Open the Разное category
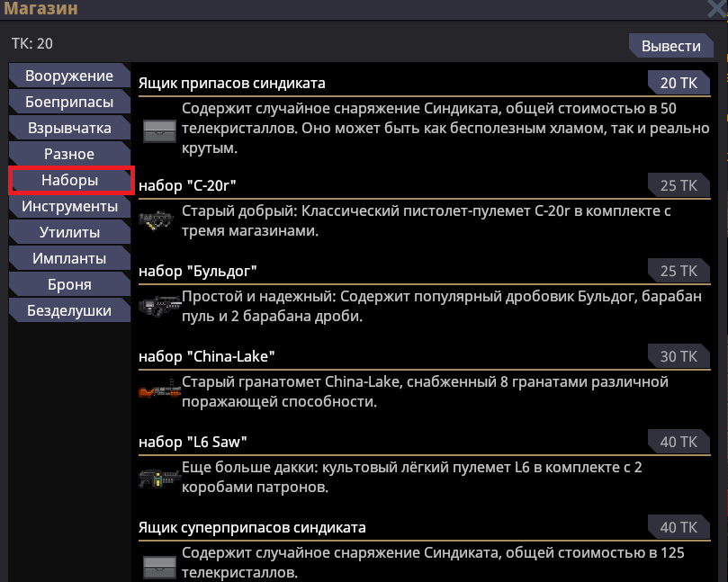The height and width of the screenshot is (582, 728). (69, 154)
